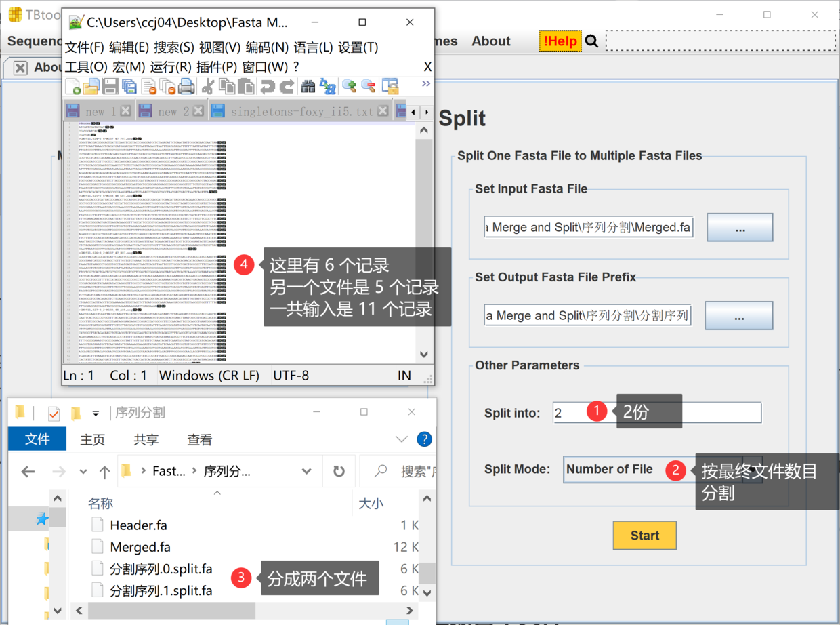The image size is (840, 625).
Task: Toggle the checkmark icon in the Explorer title bar
Action: 54,413
